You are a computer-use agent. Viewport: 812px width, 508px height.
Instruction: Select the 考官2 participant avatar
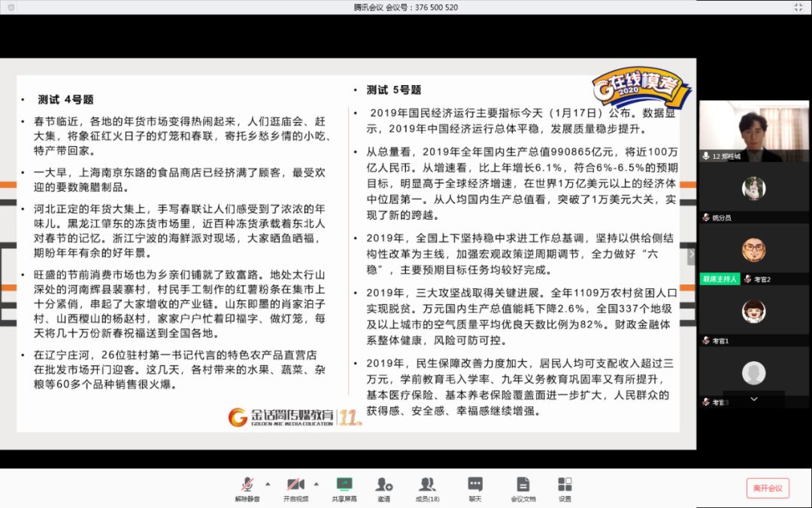pos(753,251)
